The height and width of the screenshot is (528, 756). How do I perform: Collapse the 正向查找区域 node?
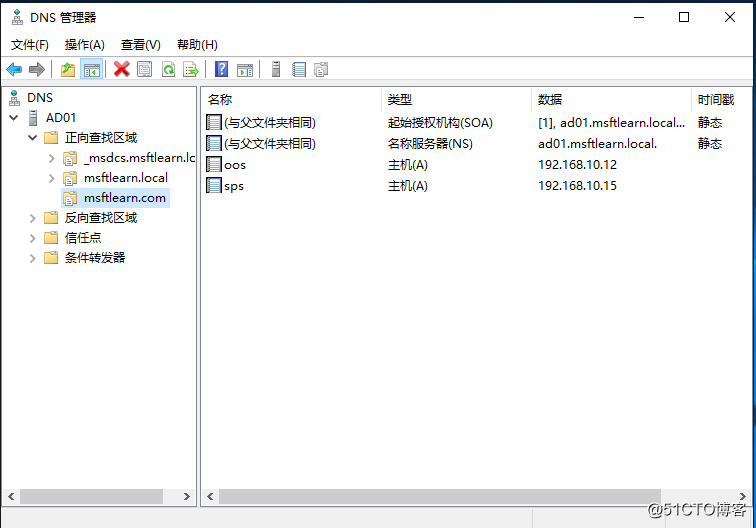click(x=32, y=138)
